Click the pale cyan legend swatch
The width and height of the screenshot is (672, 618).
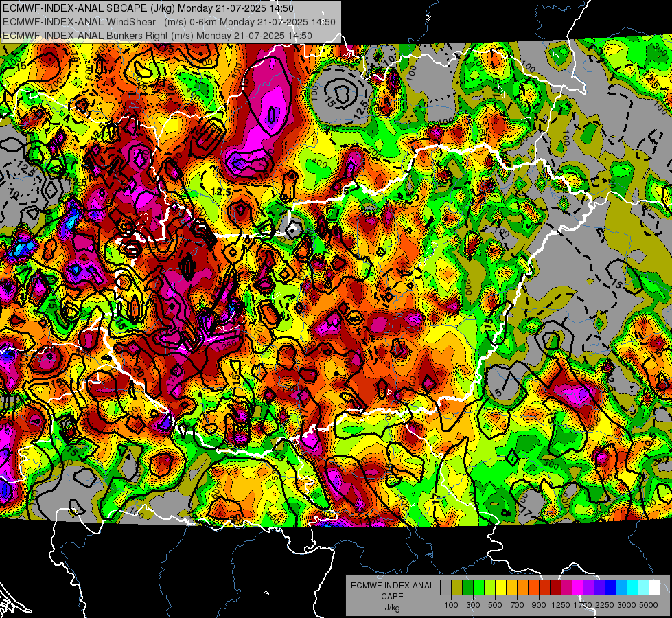click(x=644, y=588)
